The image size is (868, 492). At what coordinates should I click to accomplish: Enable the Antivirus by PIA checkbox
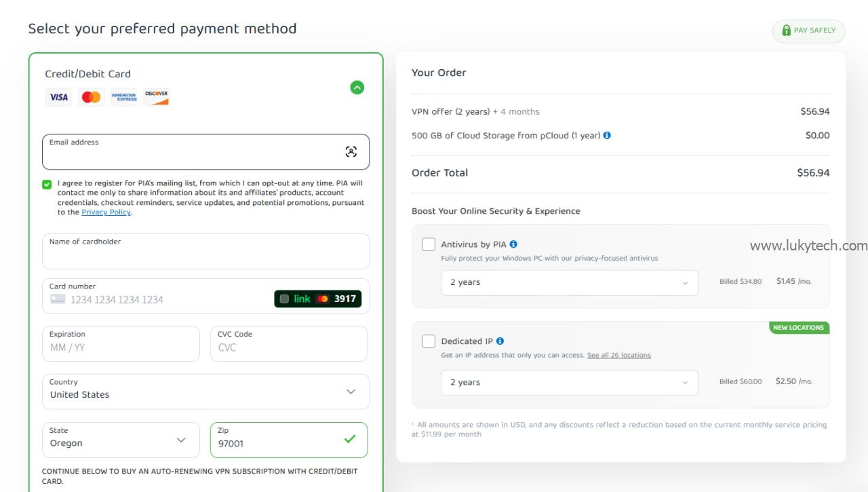tap(429, 244)
